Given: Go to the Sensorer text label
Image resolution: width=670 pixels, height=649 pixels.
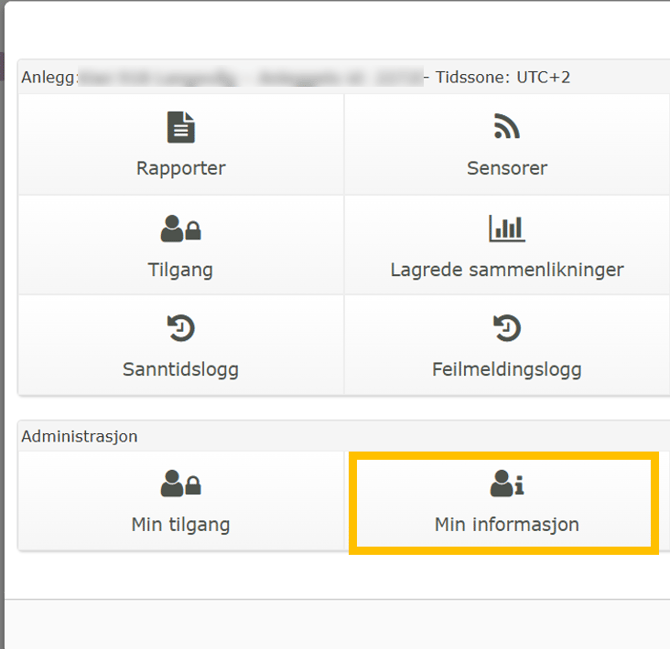Looking at the screenshot, I should tap(507, 168).
